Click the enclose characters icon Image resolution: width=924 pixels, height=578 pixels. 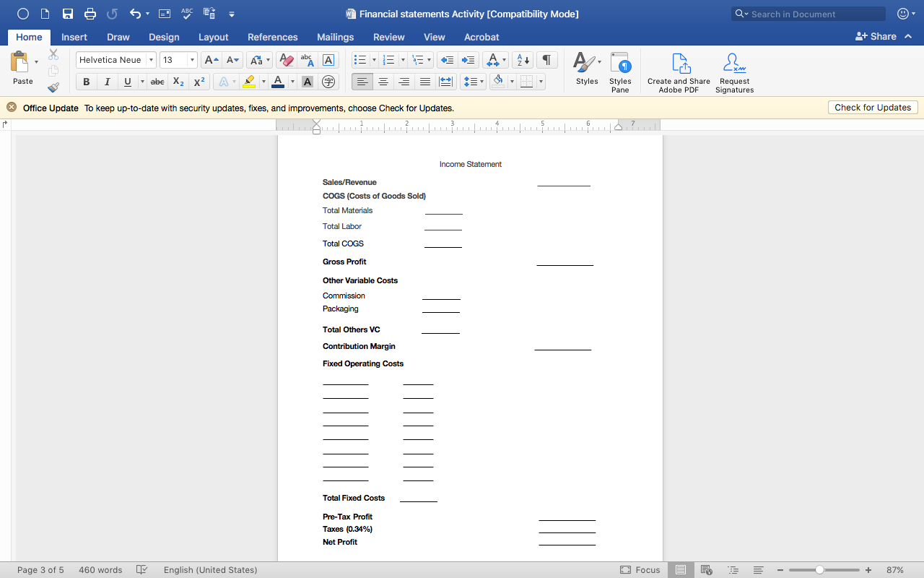(328, 82)
